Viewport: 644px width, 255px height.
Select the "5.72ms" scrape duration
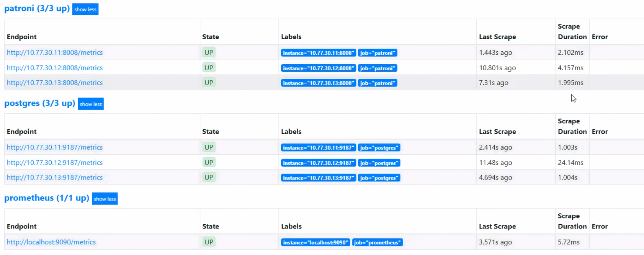pyautogui.click(x=569, y=242)
